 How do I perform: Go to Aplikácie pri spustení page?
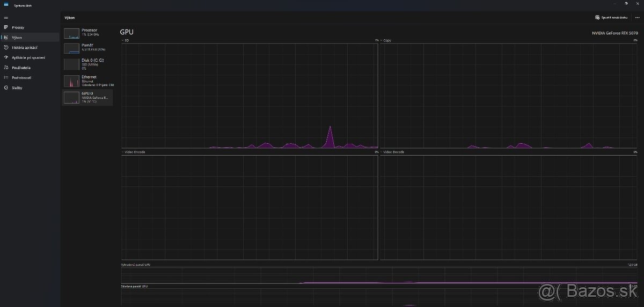point(30,57)
